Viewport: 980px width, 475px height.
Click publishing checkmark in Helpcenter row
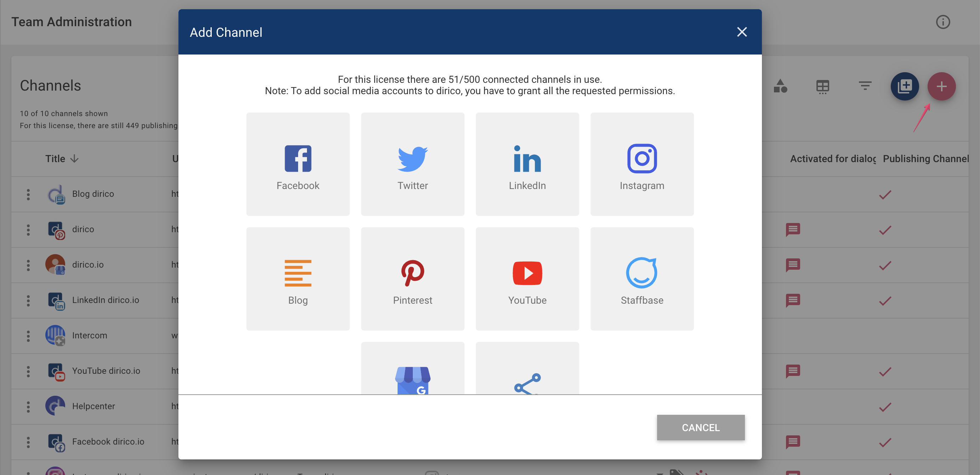885,407
